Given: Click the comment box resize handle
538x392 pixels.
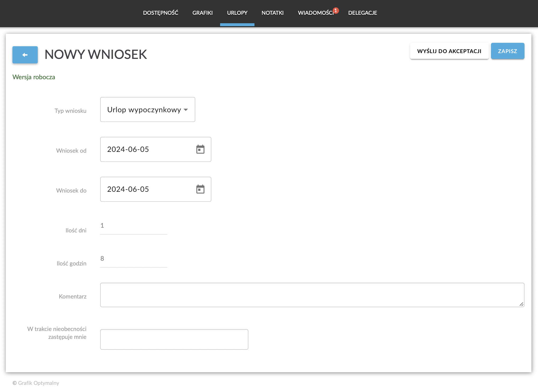Looking at the screenshot, I should [x=521, y=304].
